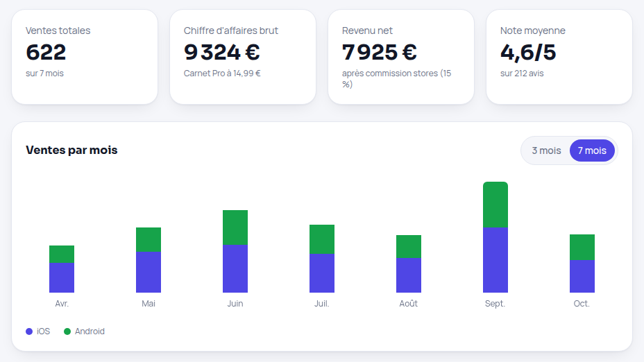Select the 7 mois range button

point(592,150)
